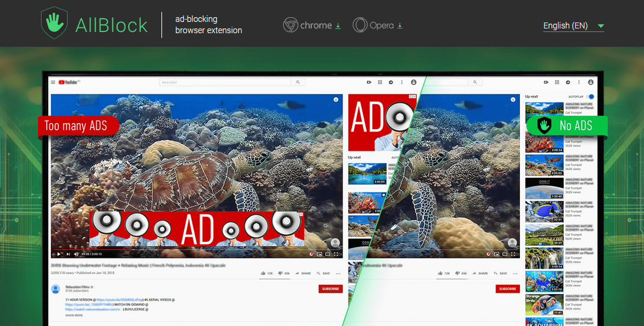Click the left red SUBSCRIBE button
The width and height of the screenshot is (644, 326).
330,289
